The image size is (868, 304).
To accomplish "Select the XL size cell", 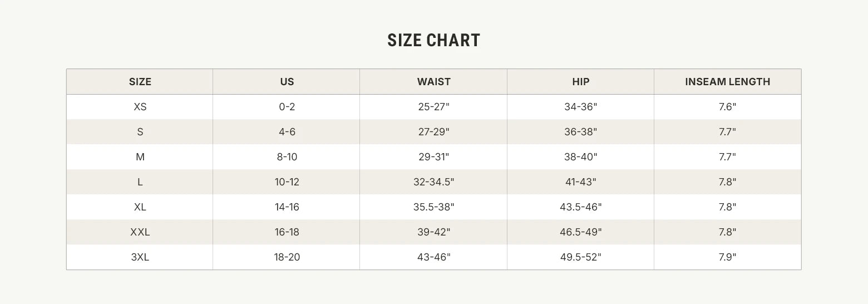I will (x=140, y=207).
